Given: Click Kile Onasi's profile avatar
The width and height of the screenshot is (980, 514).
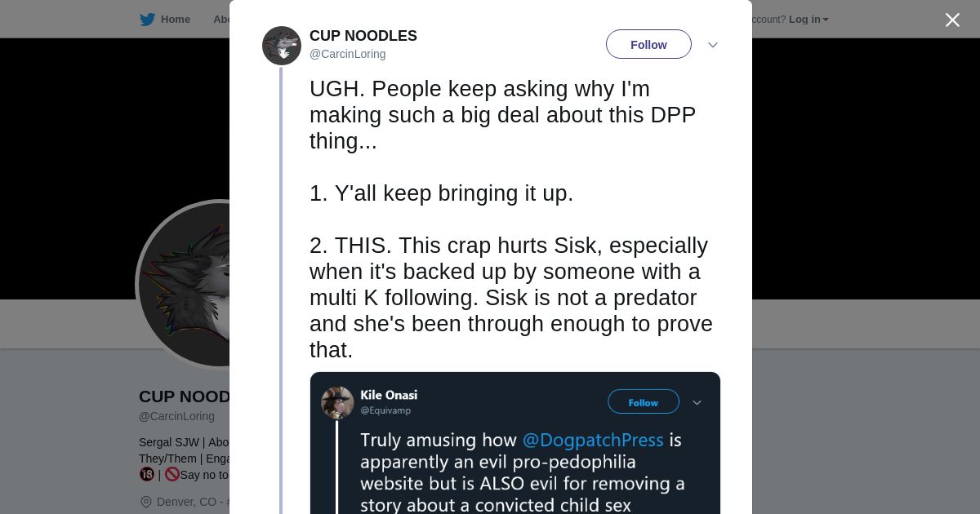Looking at the screenshot, I should 337,402.
